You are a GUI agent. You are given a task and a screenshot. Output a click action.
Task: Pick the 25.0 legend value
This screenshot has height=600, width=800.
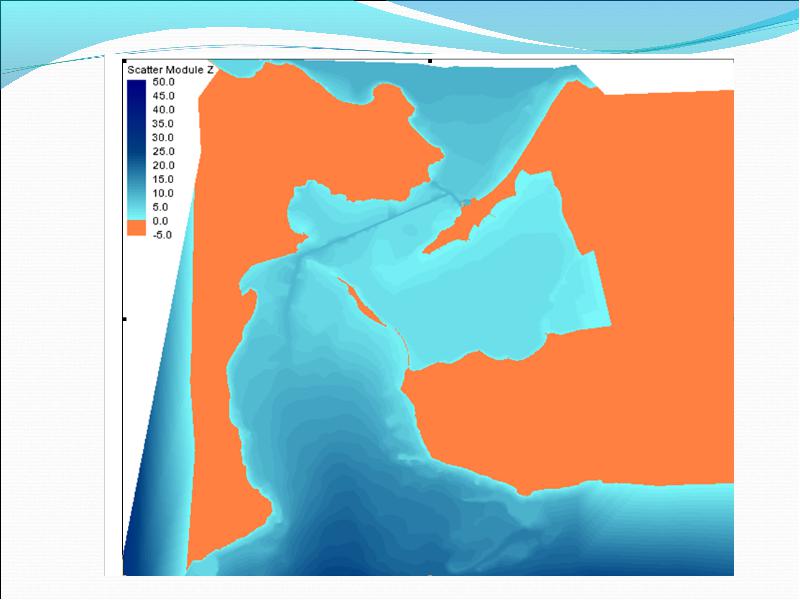(x=163, y=152)
